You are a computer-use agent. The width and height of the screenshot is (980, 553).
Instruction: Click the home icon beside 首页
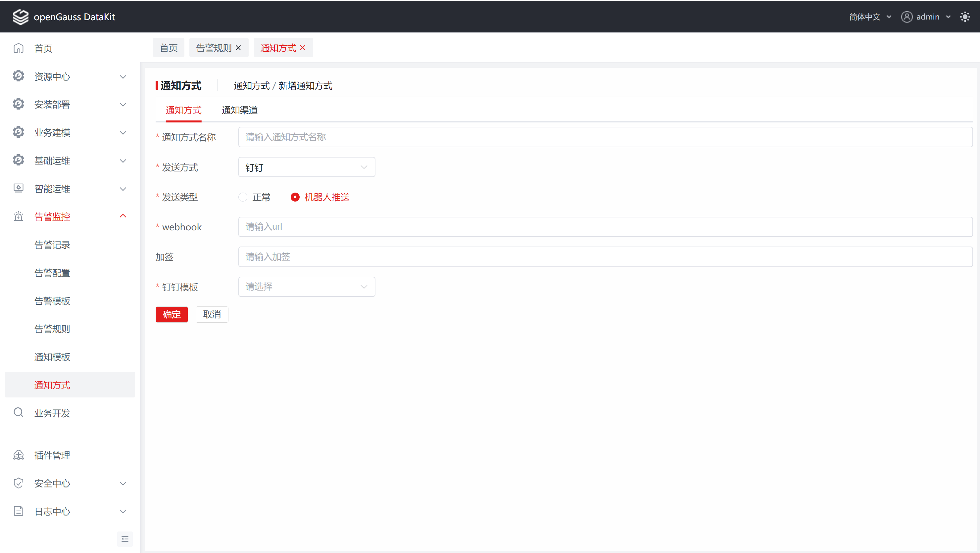point(18,48)
